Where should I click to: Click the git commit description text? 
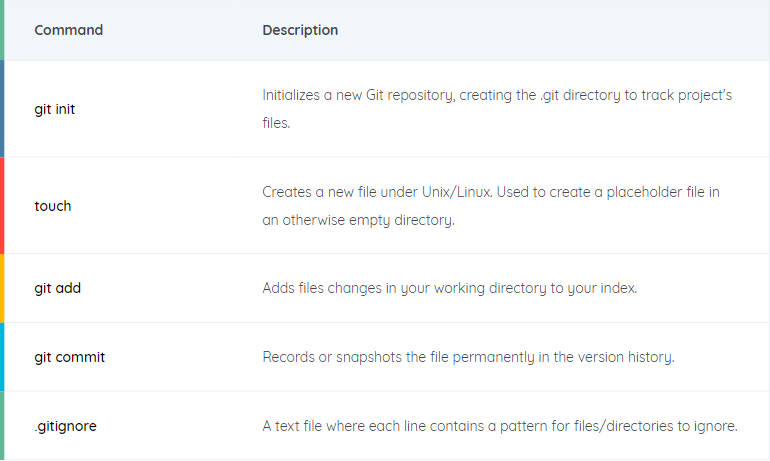coord(468,357)
